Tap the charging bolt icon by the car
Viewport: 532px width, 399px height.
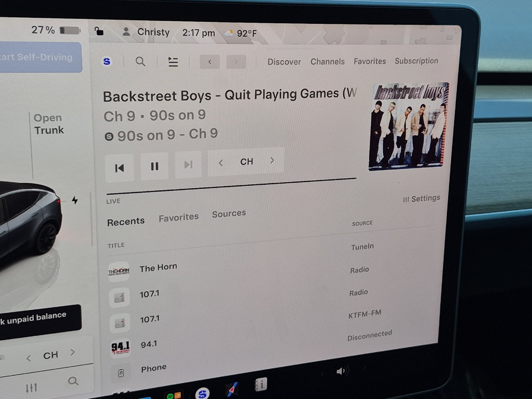[x=75, y=200]
